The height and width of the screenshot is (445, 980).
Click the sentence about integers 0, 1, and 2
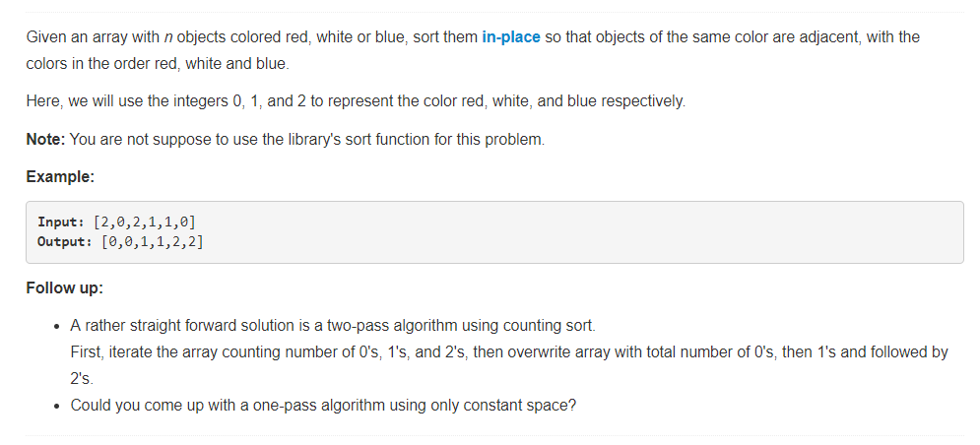point(356,101)
